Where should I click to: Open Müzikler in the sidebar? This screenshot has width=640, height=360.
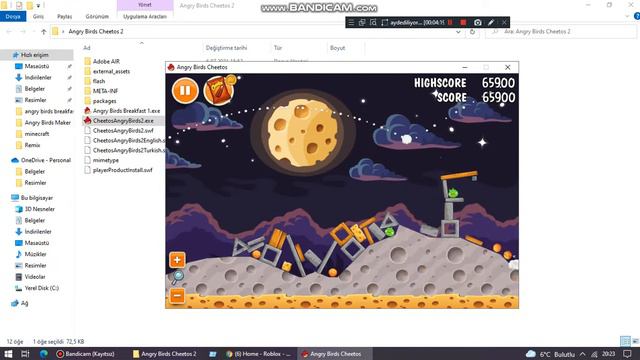(x=36, y=254)
